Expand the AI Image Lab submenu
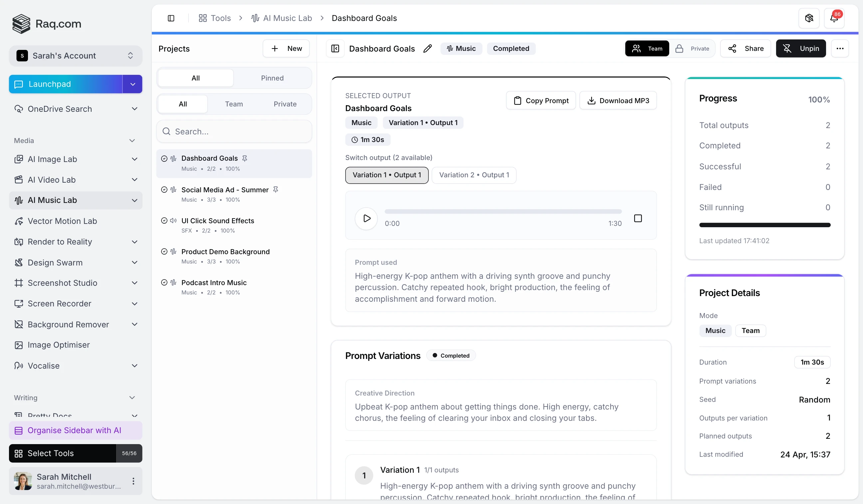Image resolution: width=863 pixels, height=504 pixels. pos(135,159)
